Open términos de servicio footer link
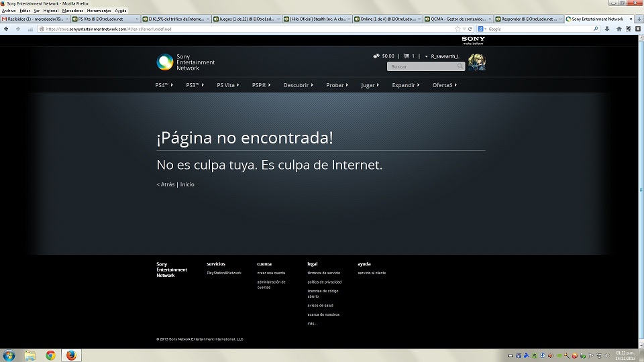644x362 pixels. [323, 273]
